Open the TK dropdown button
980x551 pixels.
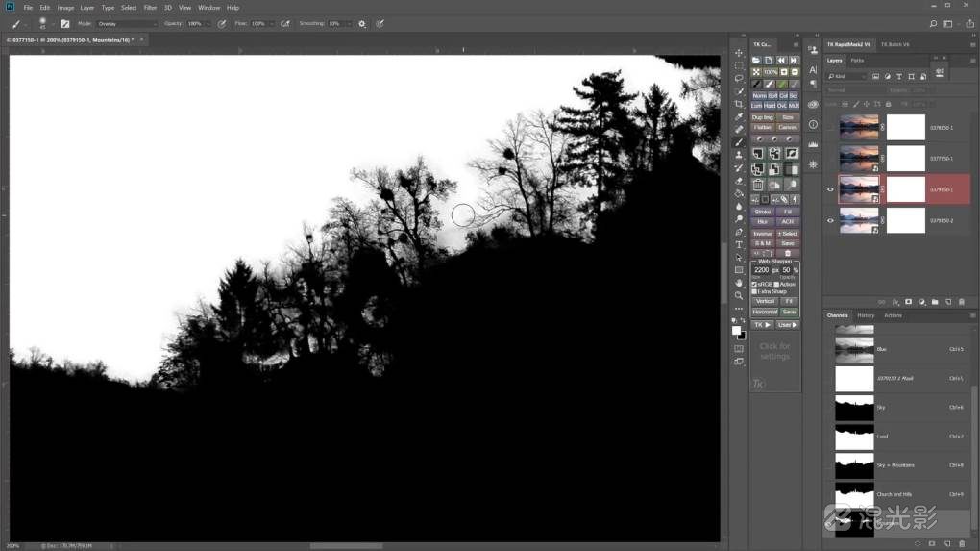point(763,325)
